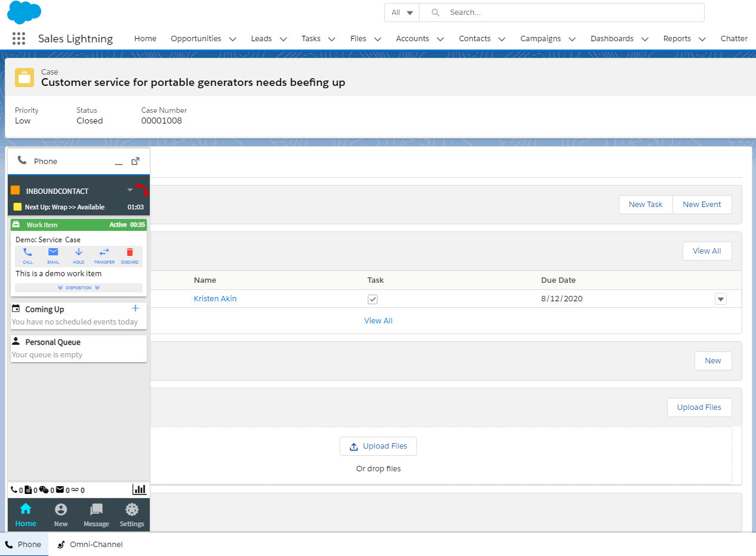The image size is (756, 556).
Task: Click the chat counter icon
Action: (44, 490)
